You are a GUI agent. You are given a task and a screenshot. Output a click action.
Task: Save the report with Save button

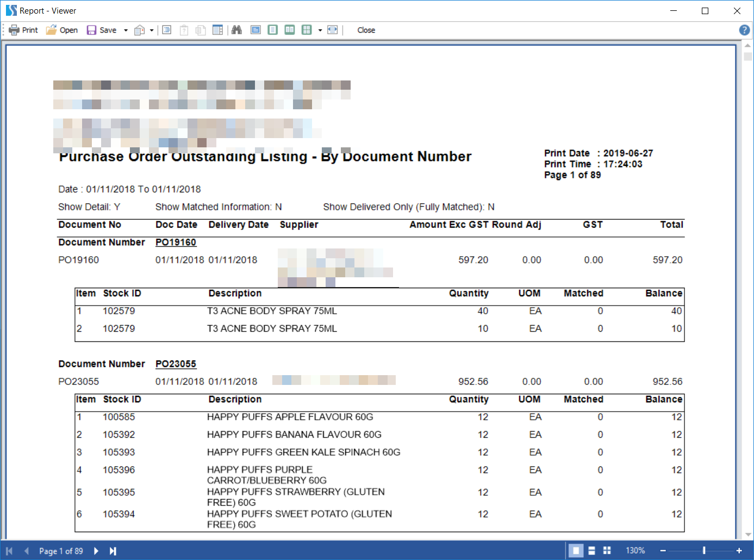[x=102, y=30]
